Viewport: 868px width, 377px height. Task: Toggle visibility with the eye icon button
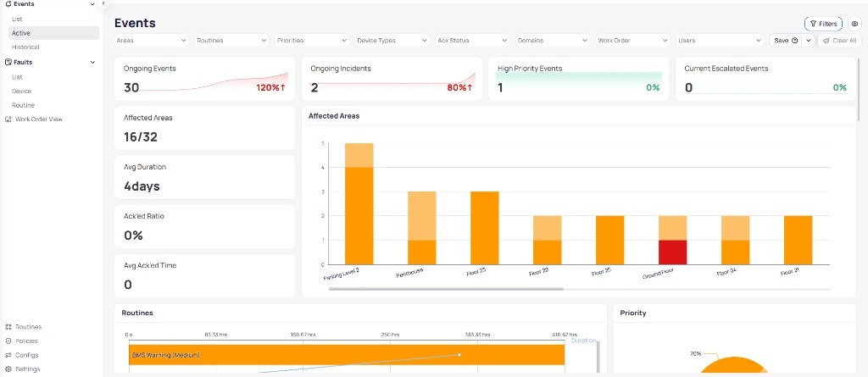coord(854,24)
